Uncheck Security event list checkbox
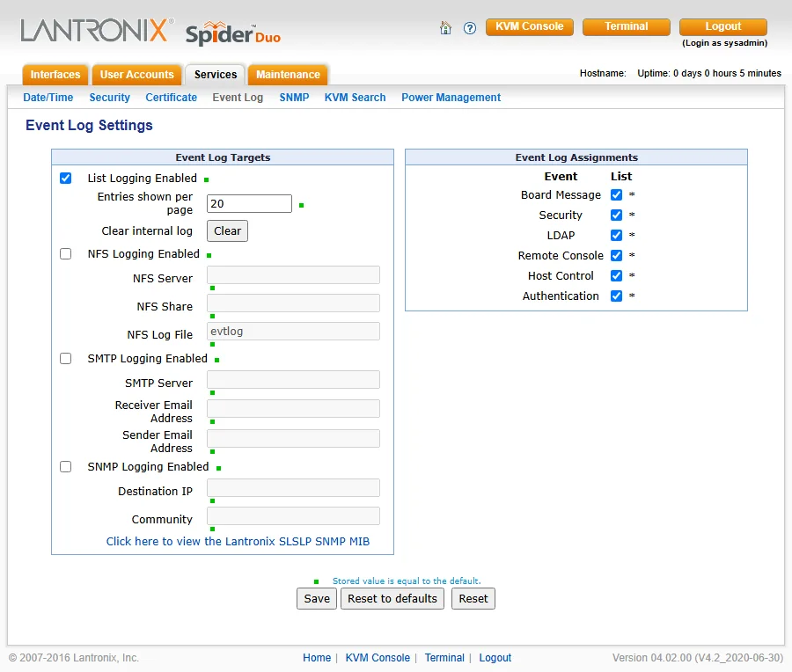 pos(616,215)
